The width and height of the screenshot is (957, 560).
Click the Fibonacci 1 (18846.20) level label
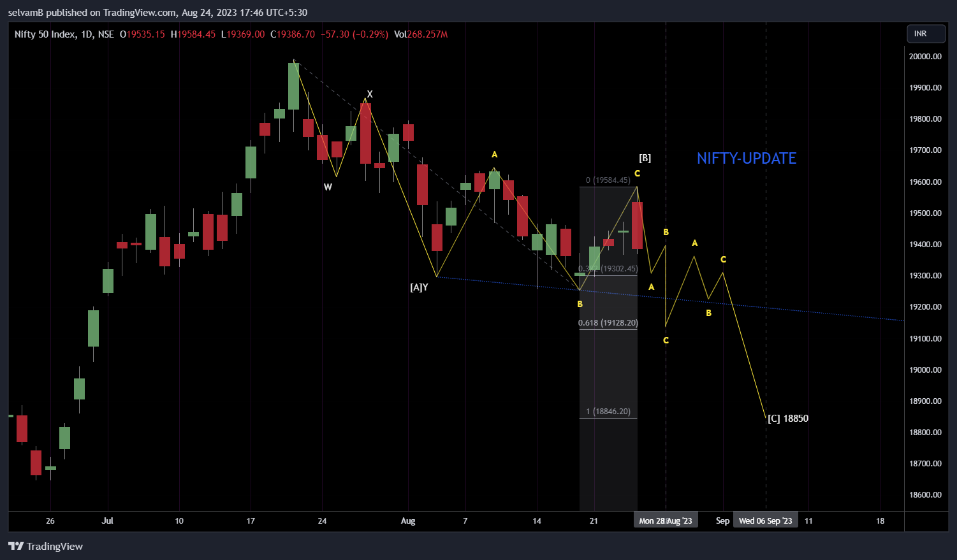[608, 412]
